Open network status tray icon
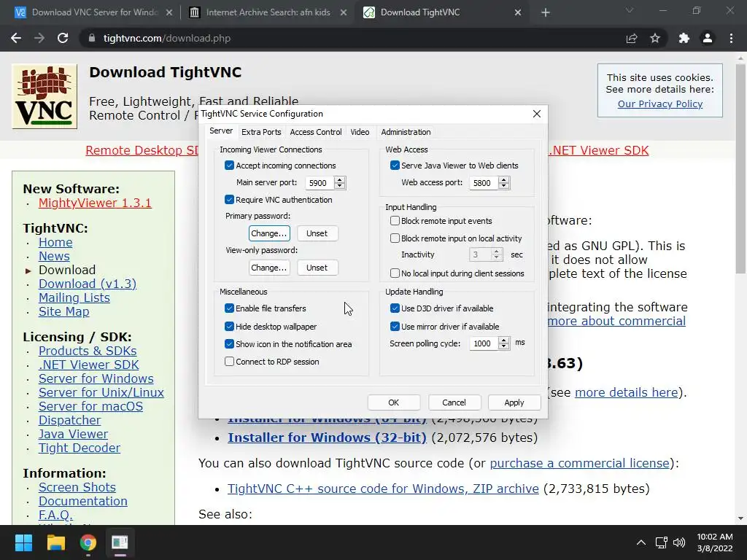The image size is (747, 560). (661, 542)
